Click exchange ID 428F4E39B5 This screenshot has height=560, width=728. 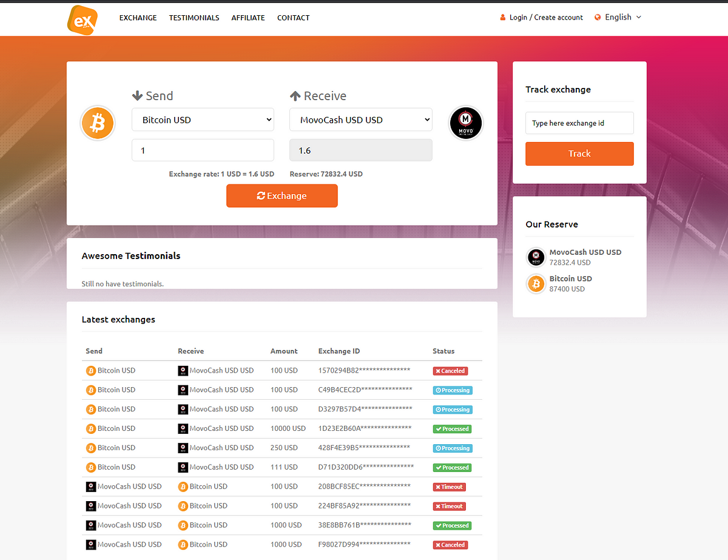[364, 448]
